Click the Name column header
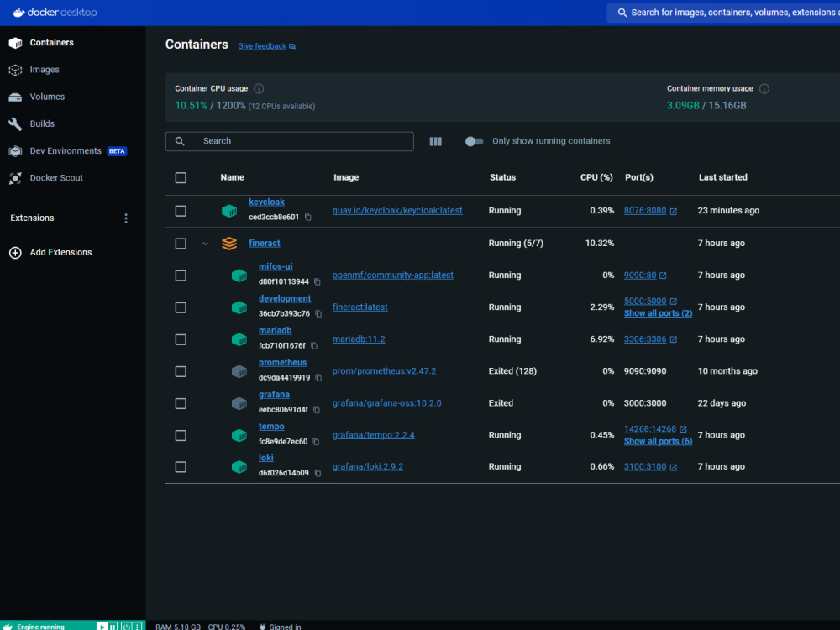 click(x=232, y=177)
